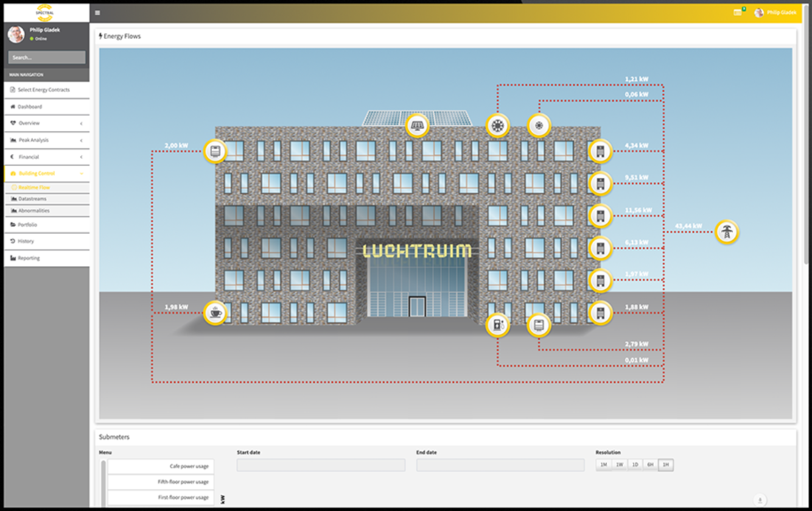
Task: Collapse the Building Control section
Action: click(x=47, y=173)
